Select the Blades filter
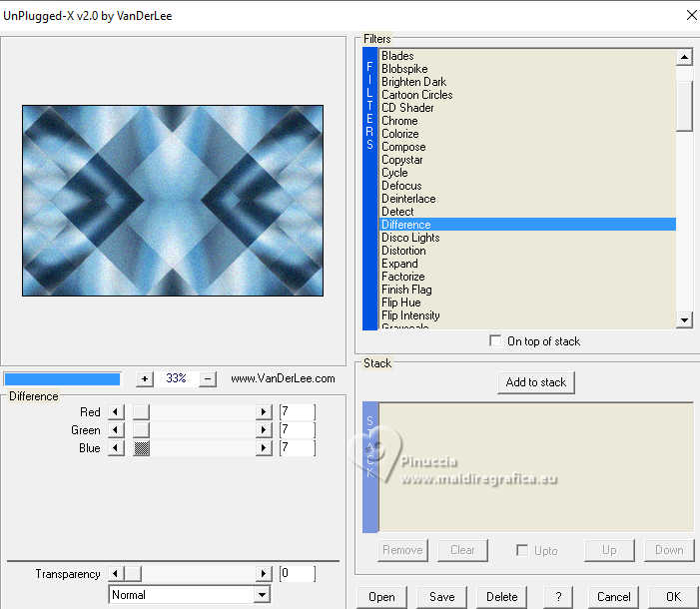Screen dimensions: 700x609 (527, 56)
